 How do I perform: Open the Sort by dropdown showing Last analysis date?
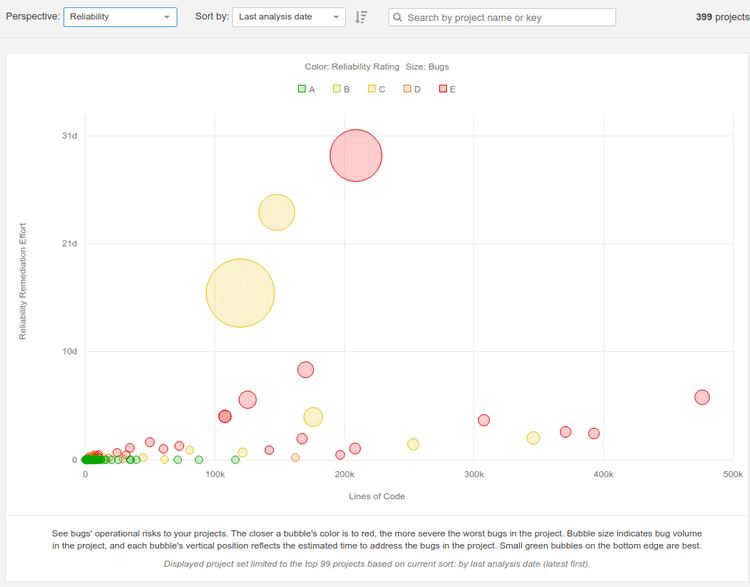pyautogui.click(x=289, y=17)
